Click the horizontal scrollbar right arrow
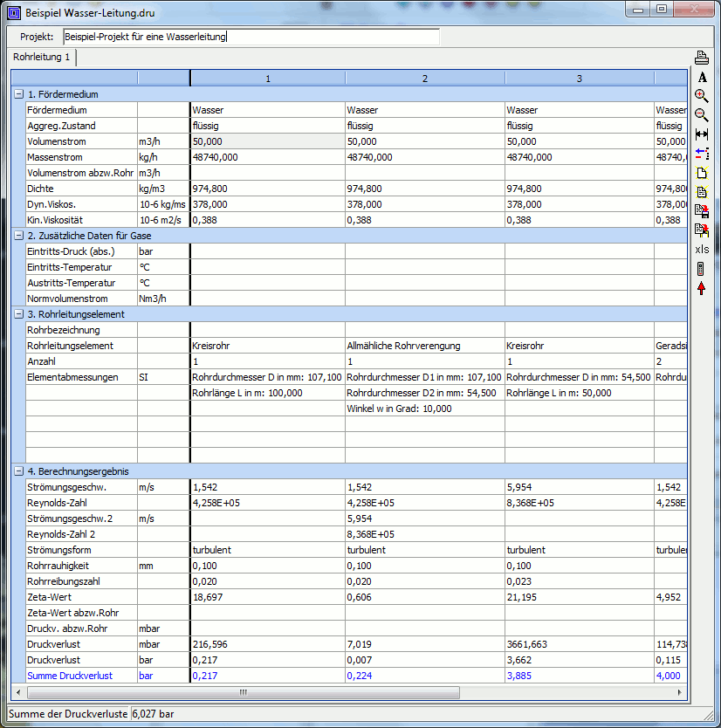Image resolution: width=721 pixels, height=728 pixels. coord(681,693)
